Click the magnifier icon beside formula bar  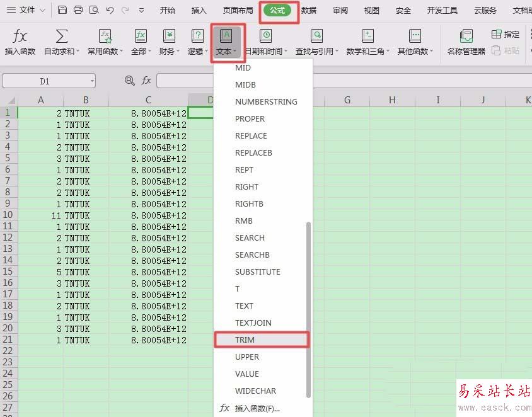[130, 81]
